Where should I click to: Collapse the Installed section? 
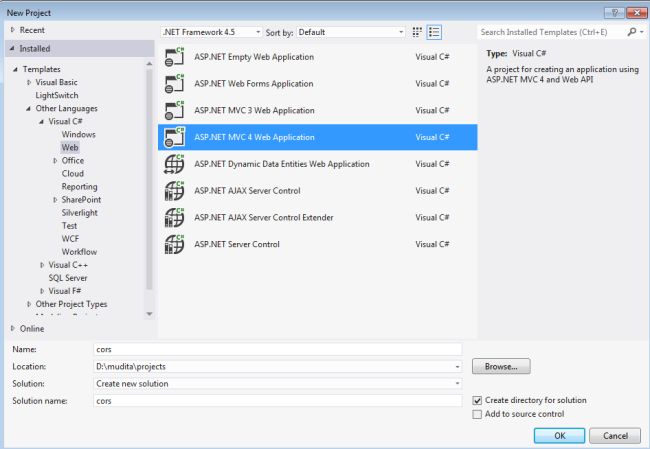[x=12, y=49]
